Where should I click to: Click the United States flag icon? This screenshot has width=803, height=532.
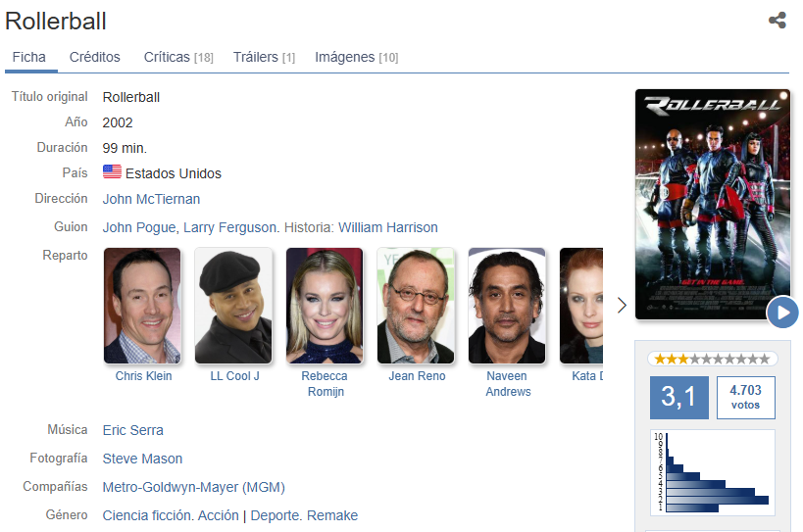112,171
